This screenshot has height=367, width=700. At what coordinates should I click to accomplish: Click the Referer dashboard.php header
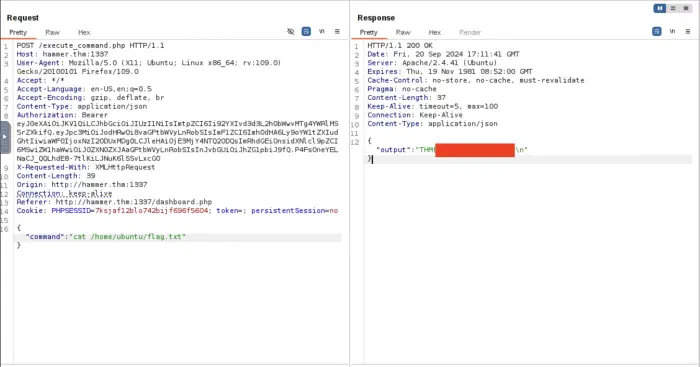click(114, 202)
